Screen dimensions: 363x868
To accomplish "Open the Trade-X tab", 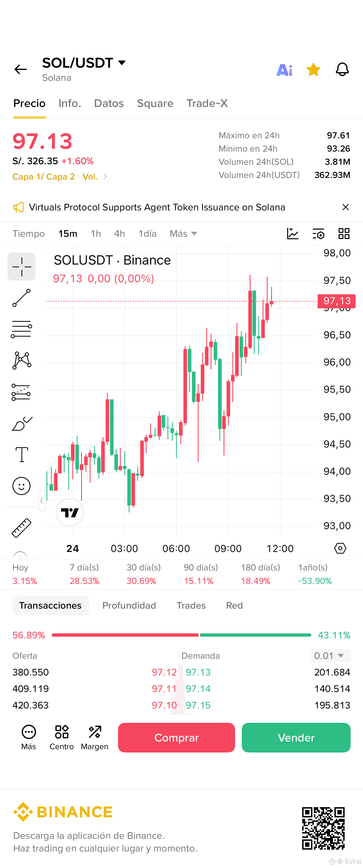I will pos(207,103).
